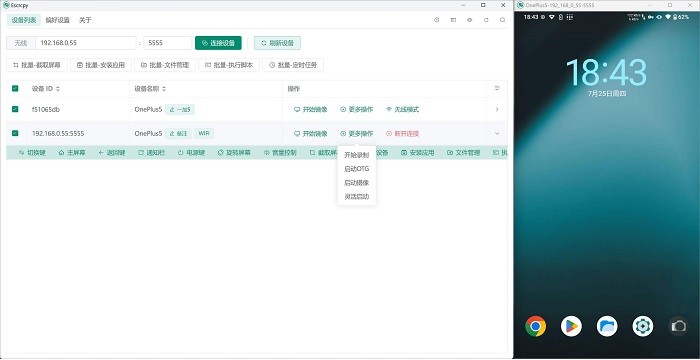Screen dimensions: 700x360
Task: Click 批量-文件管理 batch button
Action: click(x=165, y=65)
